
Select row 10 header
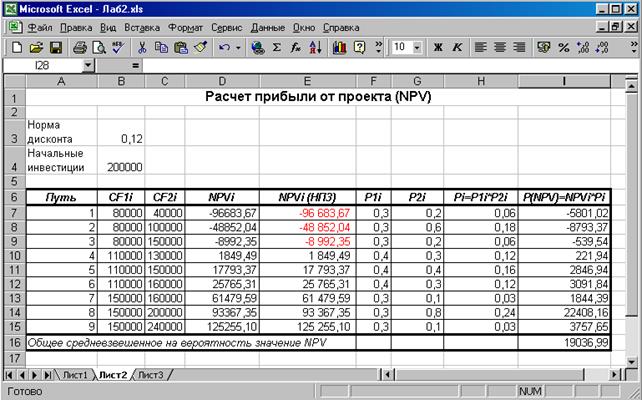pyautogui.click(x=14, y=256)
